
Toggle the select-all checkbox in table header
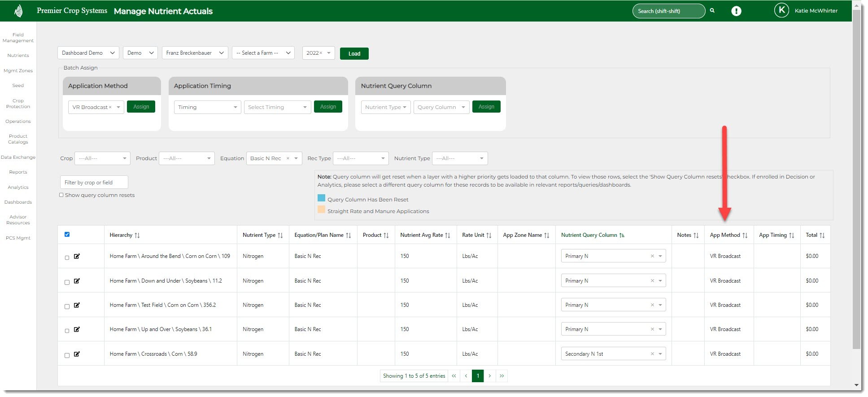coord(67,235)
